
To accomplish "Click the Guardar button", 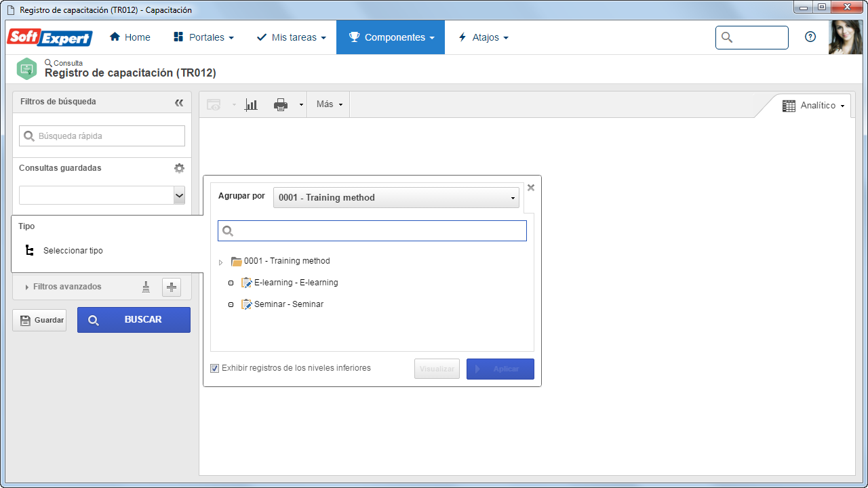I will (x=39, y=320).
